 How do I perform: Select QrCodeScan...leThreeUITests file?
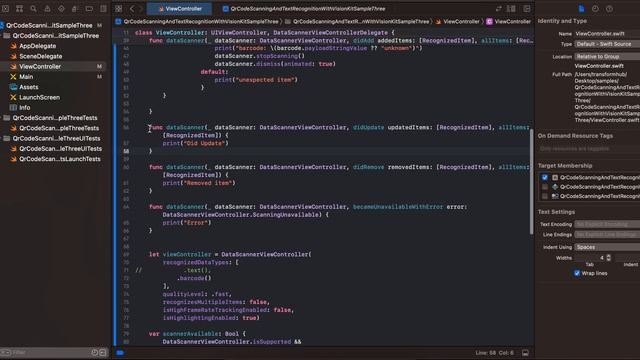[x=60, y=149]
